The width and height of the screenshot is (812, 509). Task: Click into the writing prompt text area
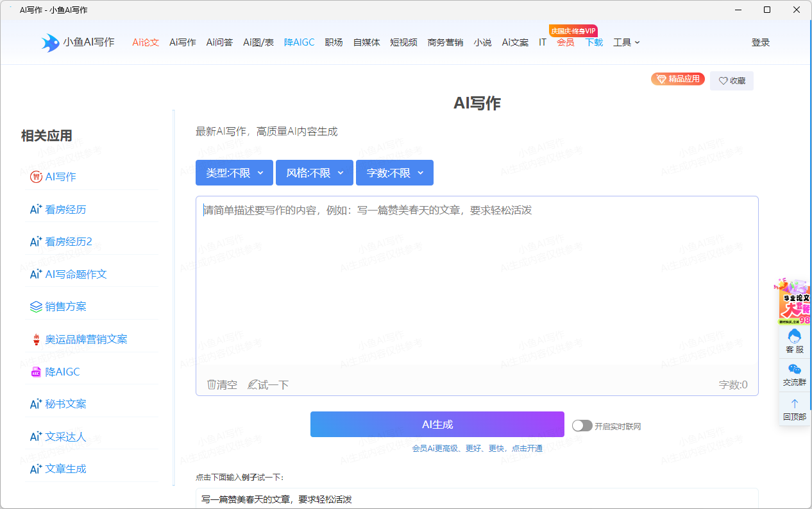(x=477, y=282)
